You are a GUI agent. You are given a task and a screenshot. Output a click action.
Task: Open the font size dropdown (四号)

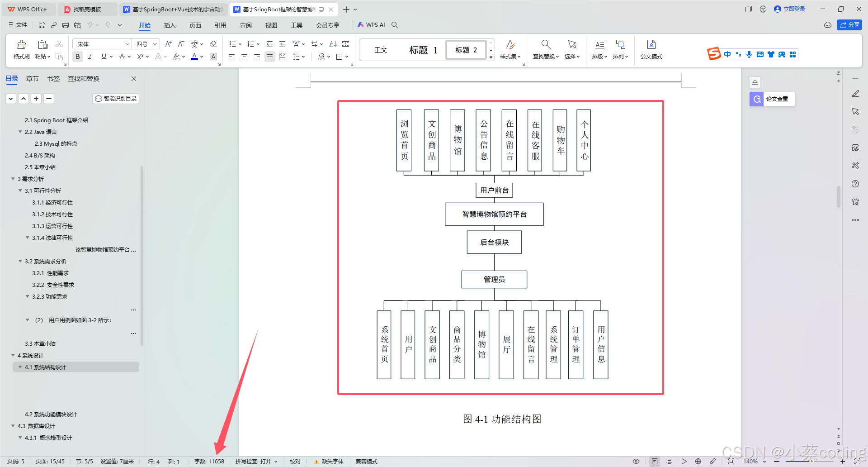pyautogui.click(x=155, y=44)
